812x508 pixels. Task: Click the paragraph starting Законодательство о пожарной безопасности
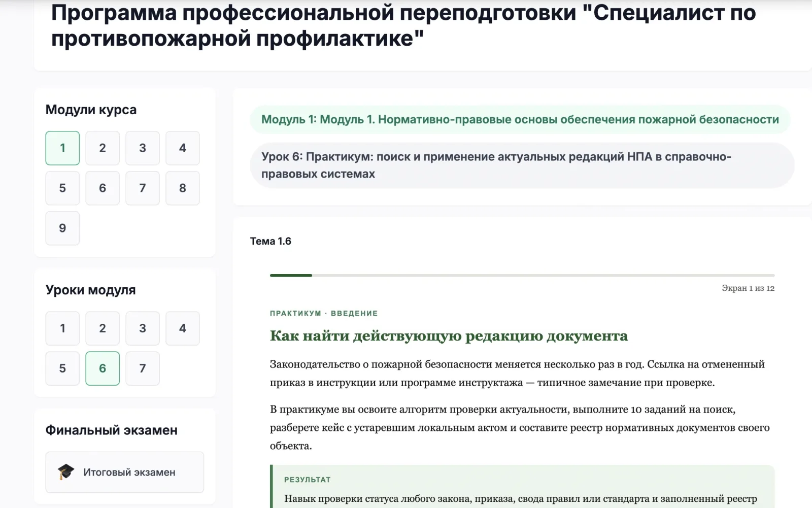pos(517,374)
